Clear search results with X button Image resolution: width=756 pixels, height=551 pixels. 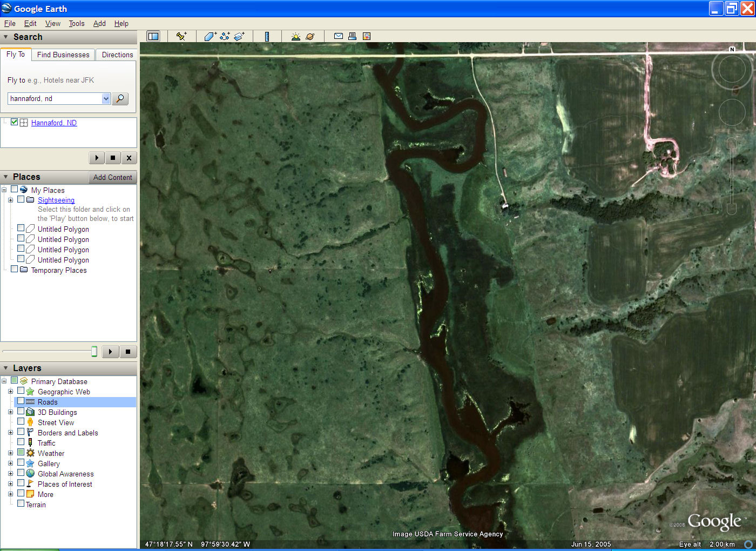coord(129,158)
